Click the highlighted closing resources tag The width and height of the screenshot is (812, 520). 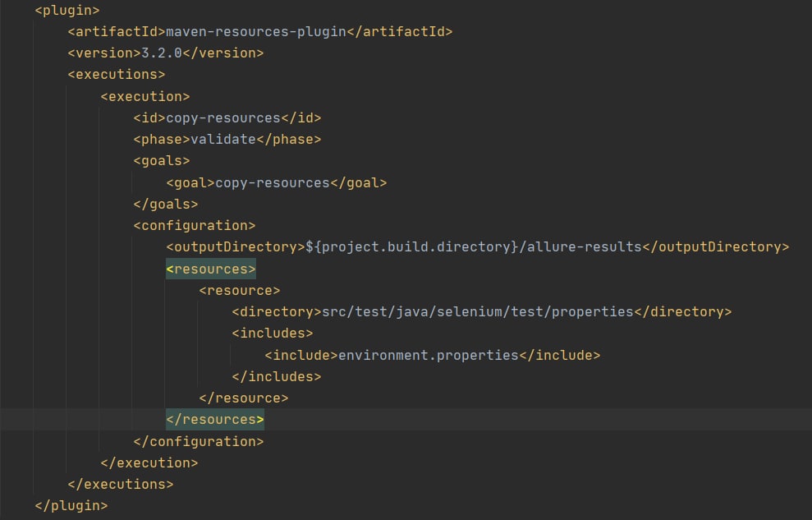pos(215,420)
